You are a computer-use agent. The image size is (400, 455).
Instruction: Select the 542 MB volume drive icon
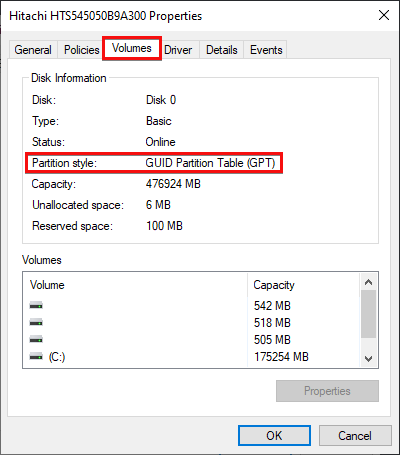[36, 305]
